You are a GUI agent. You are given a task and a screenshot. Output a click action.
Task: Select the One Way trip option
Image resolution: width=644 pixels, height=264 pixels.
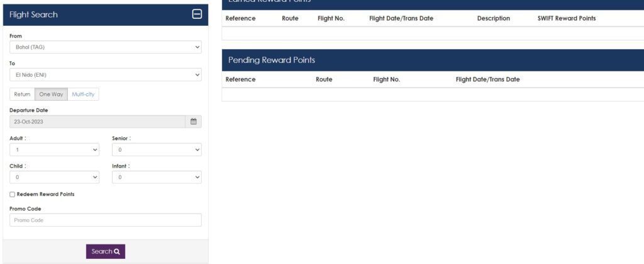tap(51, 95)
